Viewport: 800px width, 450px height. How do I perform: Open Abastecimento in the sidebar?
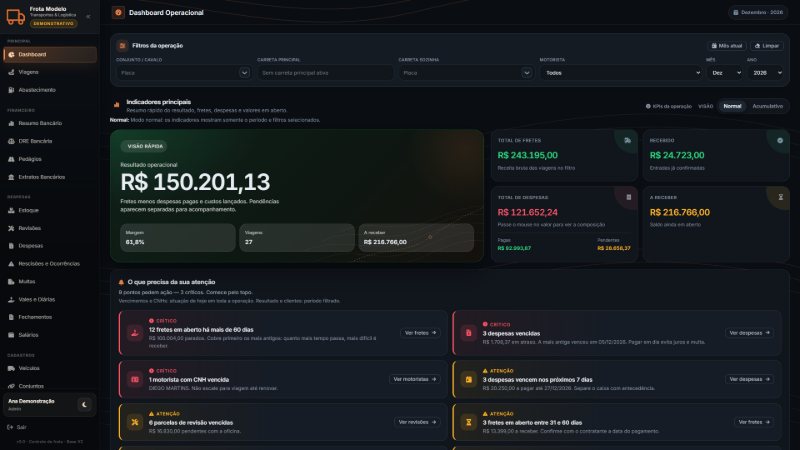49,90
